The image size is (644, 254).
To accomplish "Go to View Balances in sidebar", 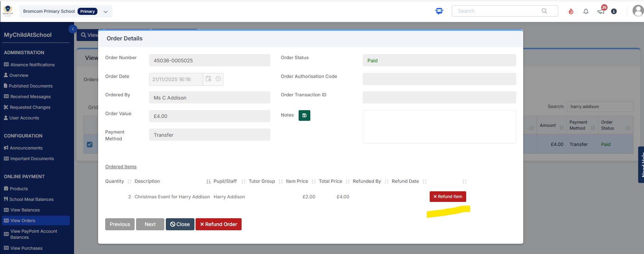I will [x=25, y=210].
